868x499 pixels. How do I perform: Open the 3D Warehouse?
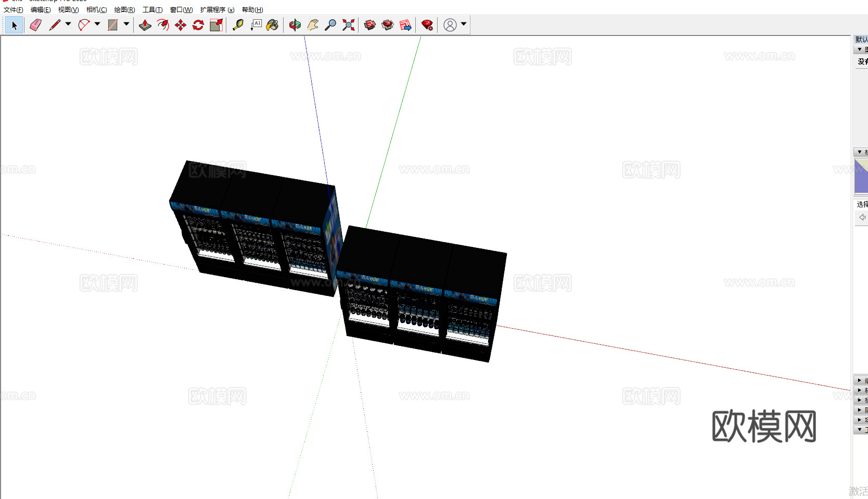click(370, 25)
